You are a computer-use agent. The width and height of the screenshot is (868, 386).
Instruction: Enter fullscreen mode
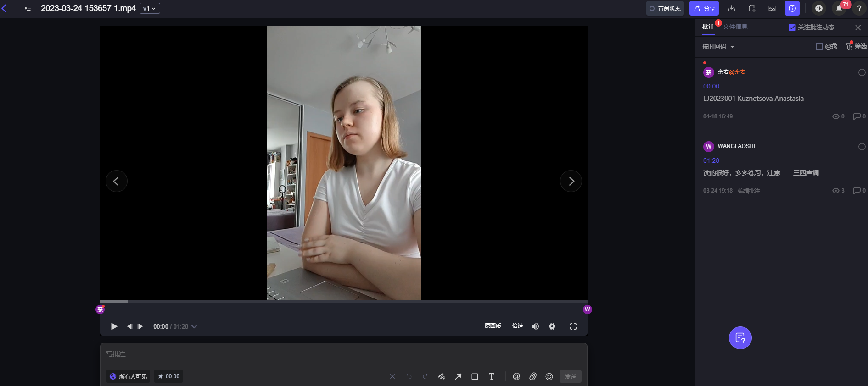click(573, 326)
